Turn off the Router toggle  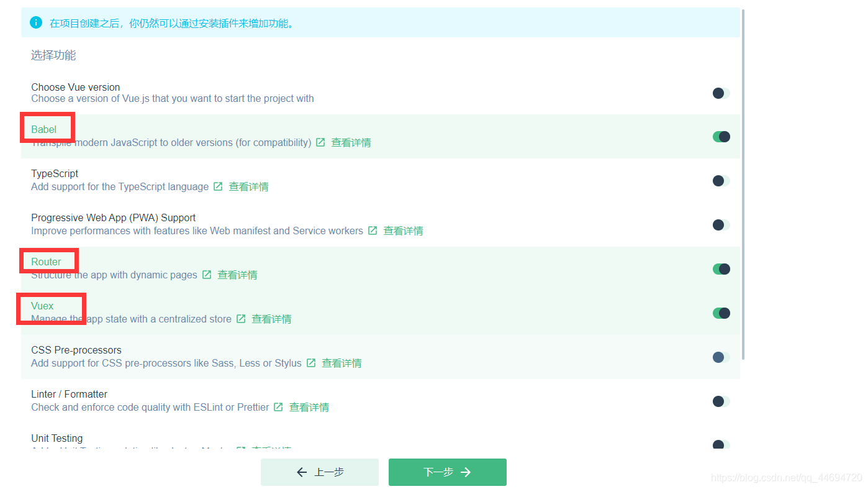click(x=721, y=268)
